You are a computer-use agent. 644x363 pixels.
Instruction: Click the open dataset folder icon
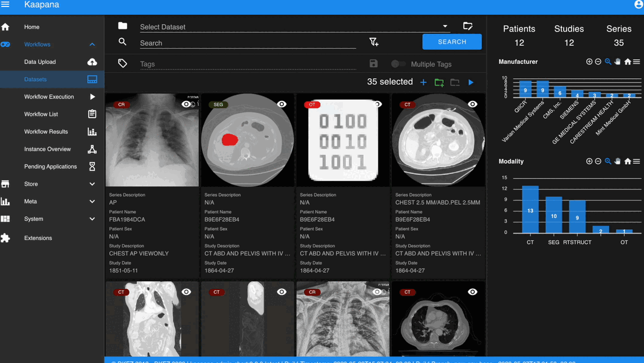(467, 26)
